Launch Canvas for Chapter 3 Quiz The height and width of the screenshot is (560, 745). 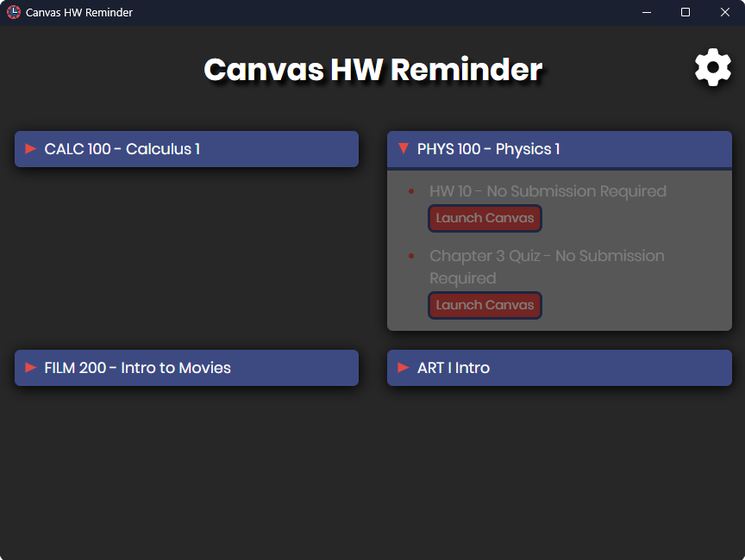click(x=485, y=305)
